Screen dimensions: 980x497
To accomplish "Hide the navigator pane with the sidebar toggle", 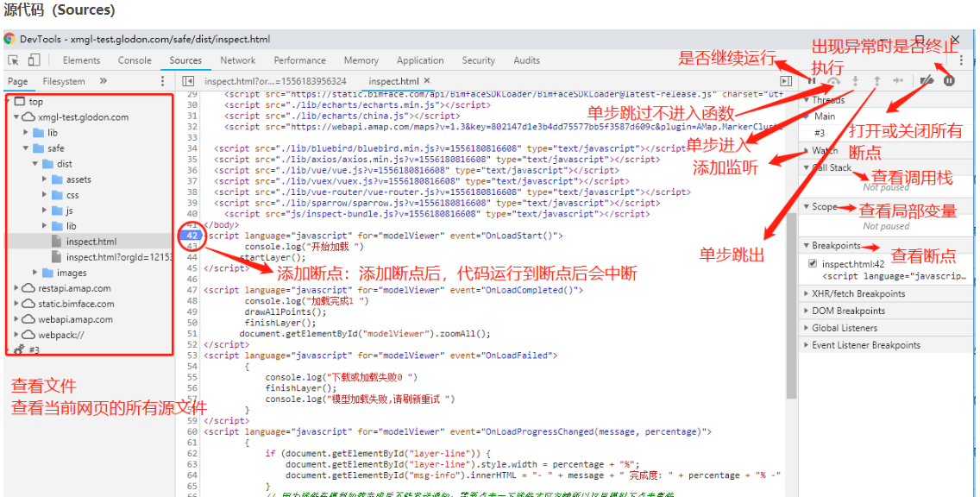I will [x=187, y=81].
